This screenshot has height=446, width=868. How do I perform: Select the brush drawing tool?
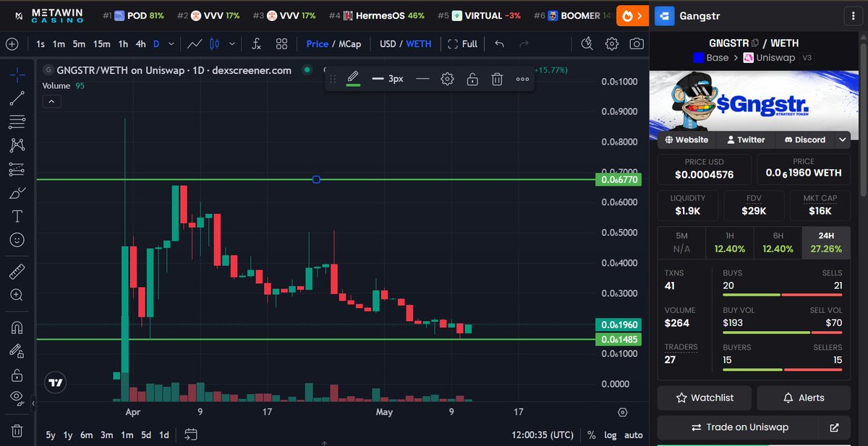(x=17, y=193)
